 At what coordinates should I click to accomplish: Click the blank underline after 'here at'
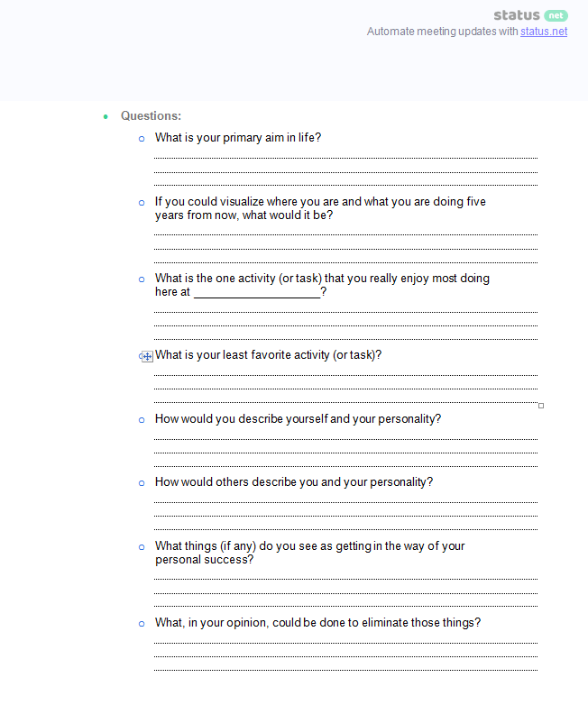257,293
